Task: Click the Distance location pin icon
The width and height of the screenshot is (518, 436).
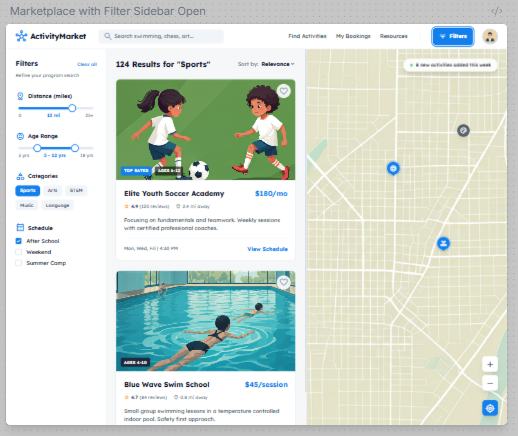Action: tap(20, 96)
